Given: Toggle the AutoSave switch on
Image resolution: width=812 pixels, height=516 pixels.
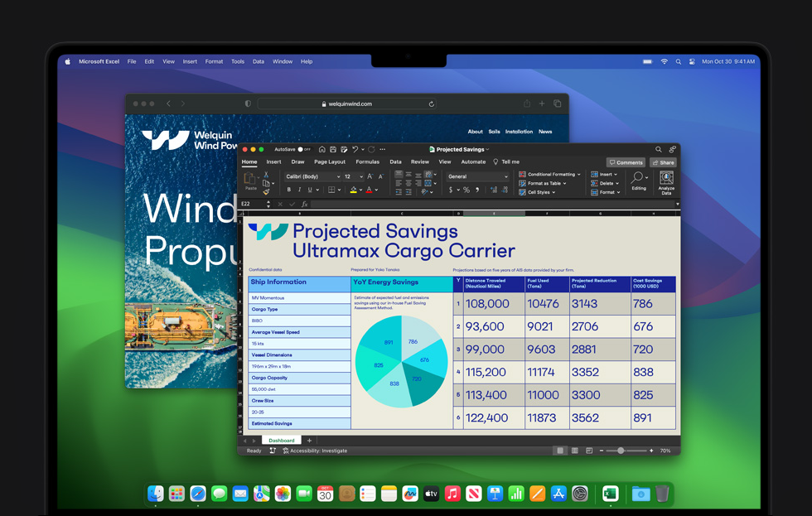Looking at the screenshot, I should coord(304,149).
